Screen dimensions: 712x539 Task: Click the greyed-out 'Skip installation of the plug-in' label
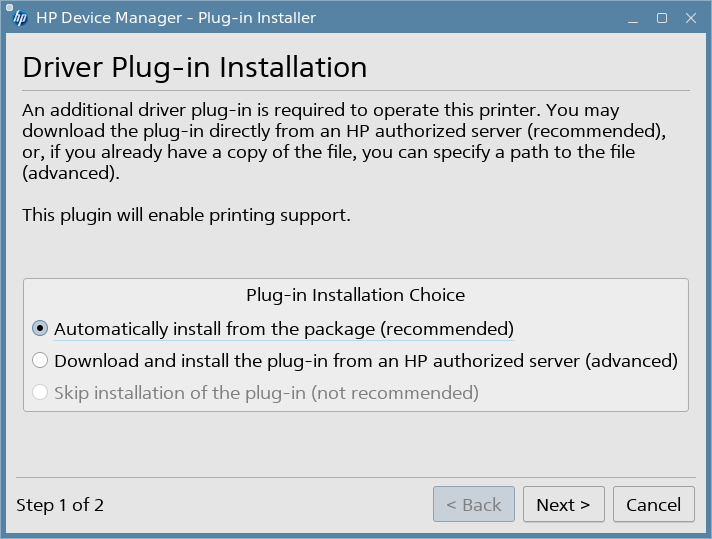tap(266, 393)
